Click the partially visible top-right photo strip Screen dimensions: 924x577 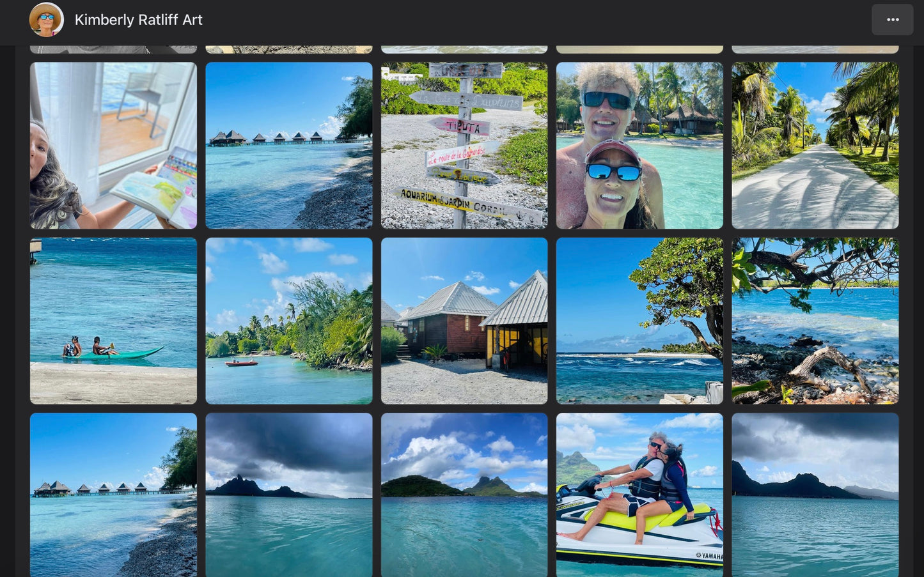point(815,49)
